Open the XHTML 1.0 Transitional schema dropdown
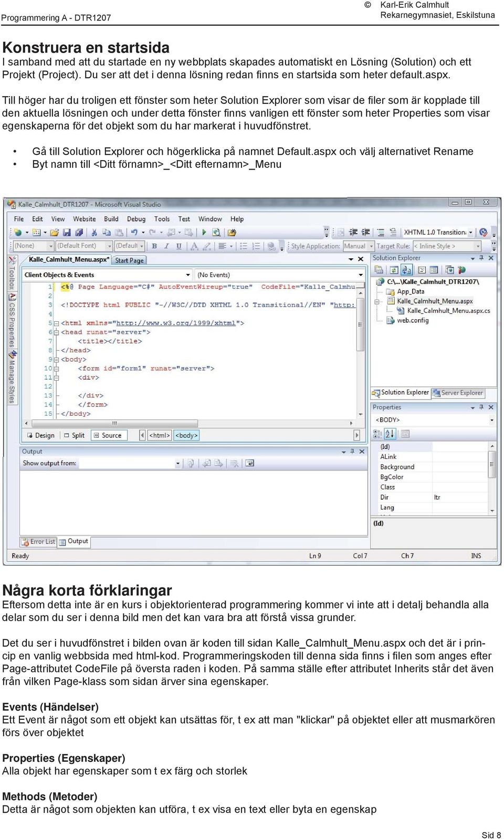Viewport: 504px width, 839px height. coord(470,232)
